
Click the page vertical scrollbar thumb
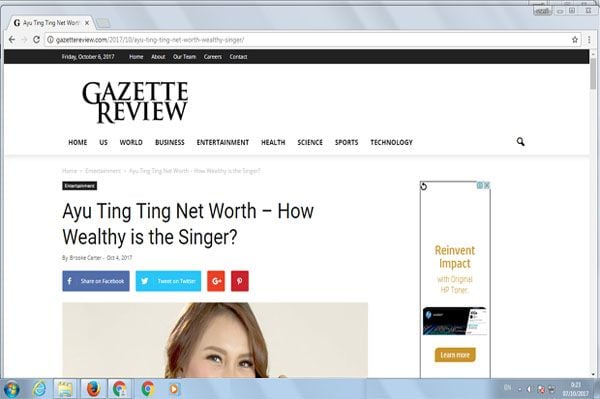(593, 74)
